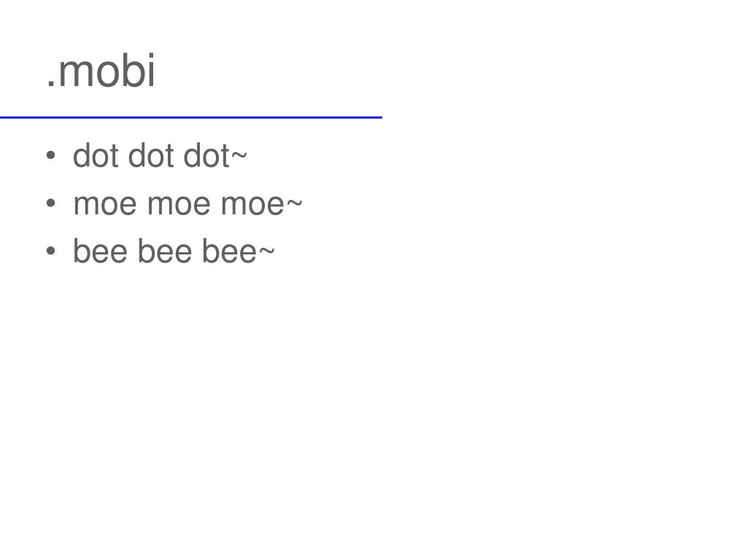Click the tilde after "moe moe moe"
The width and height of the screenshot is (747, 560).
pyautogui.click(x=294, y=203)
